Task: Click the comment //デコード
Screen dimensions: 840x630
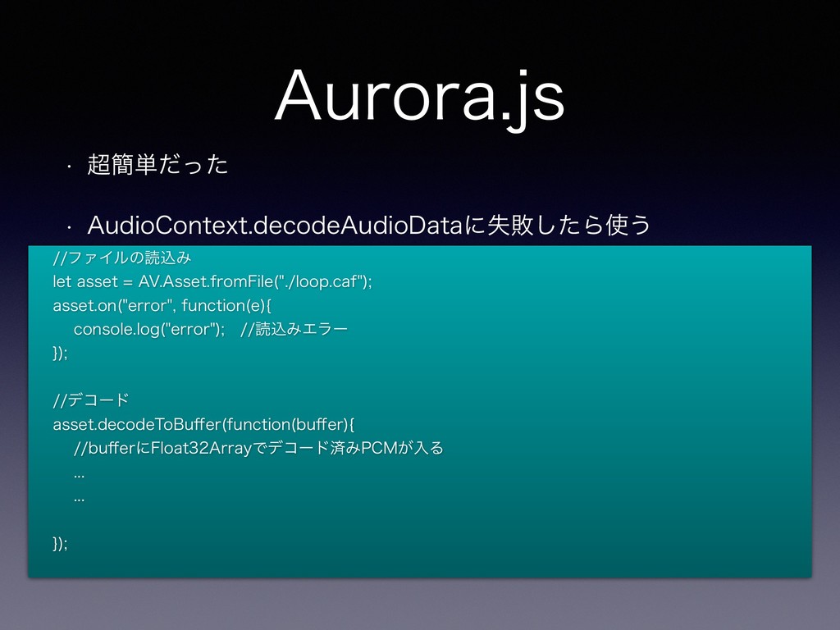Action: (x=91, y=400)
